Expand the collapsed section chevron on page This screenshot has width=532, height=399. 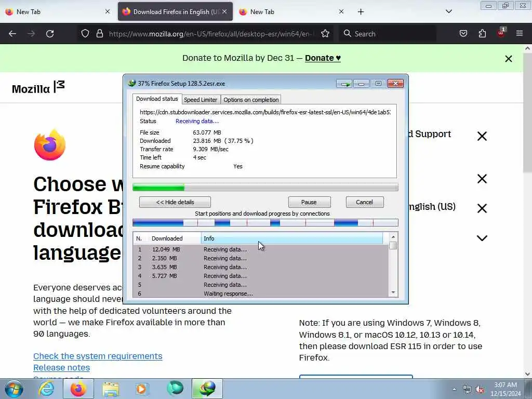(482, 238)
